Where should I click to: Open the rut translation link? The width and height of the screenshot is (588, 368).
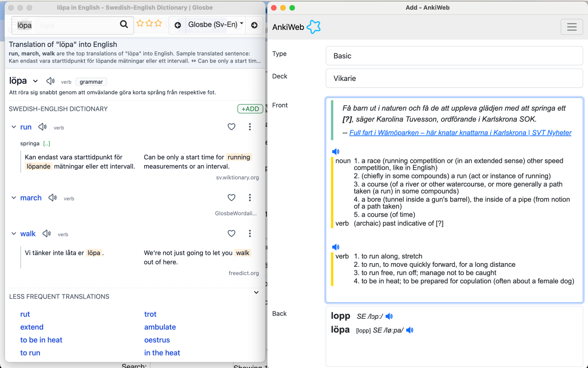(x=25, y=314)
